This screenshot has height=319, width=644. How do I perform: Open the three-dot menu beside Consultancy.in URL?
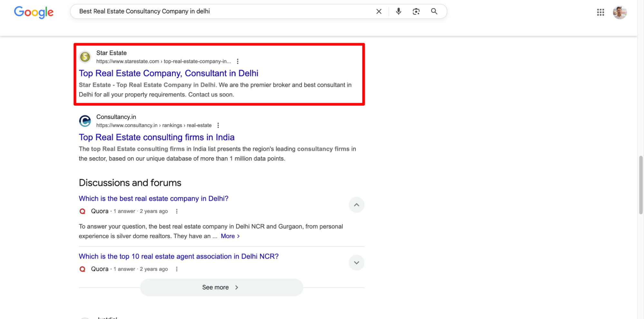[x=218, y=125]
